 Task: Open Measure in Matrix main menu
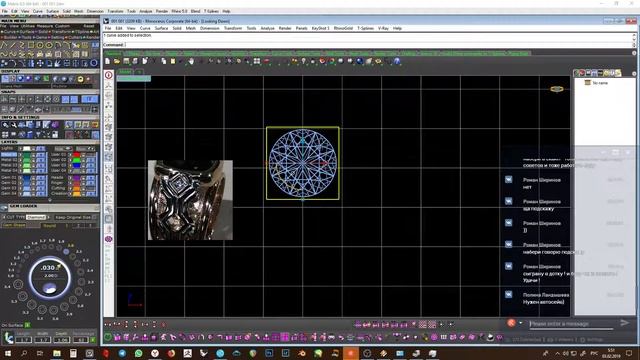[x=44, y=26]
